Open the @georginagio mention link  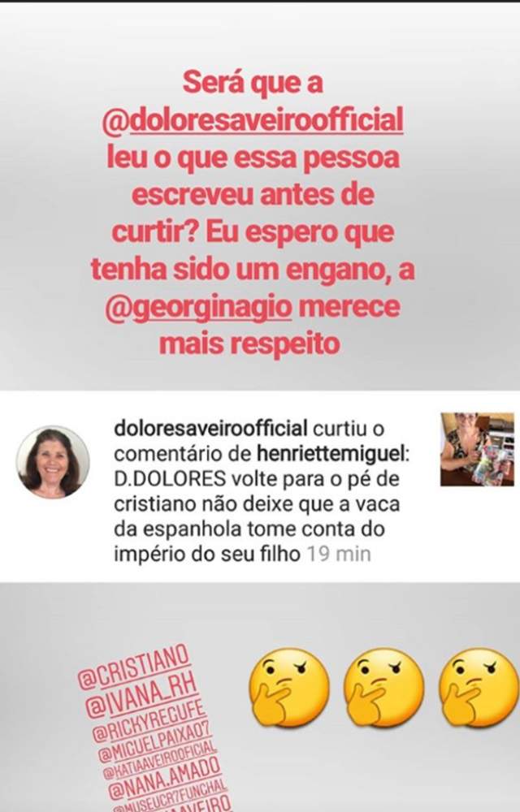(198, 307)
